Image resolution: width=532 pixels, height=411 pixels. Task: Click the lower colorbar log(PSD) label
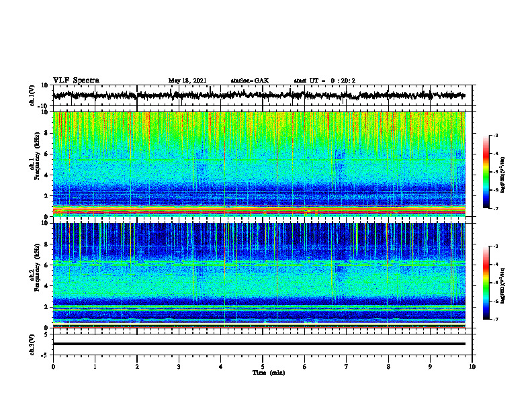tap(503, 285)
